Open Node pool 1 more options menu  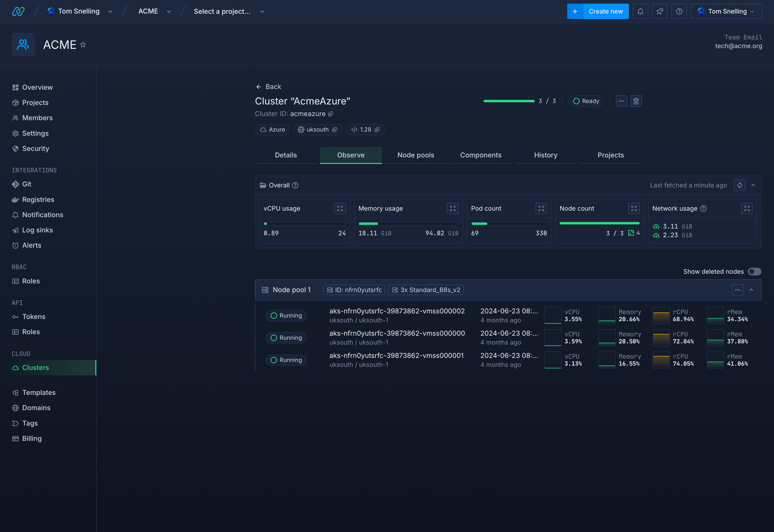pos(737,290)
